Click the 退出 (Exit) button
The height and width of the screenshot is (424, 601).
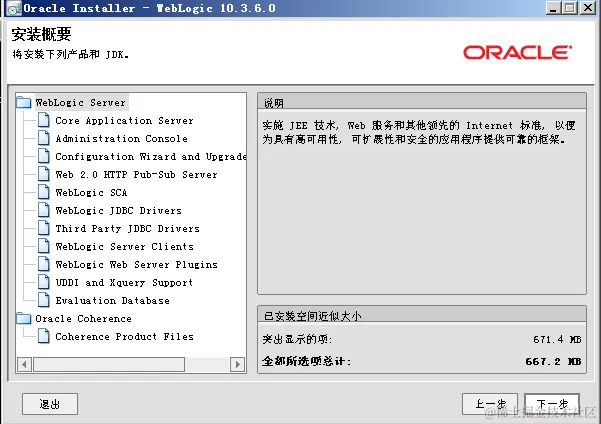tap(50, 404)
